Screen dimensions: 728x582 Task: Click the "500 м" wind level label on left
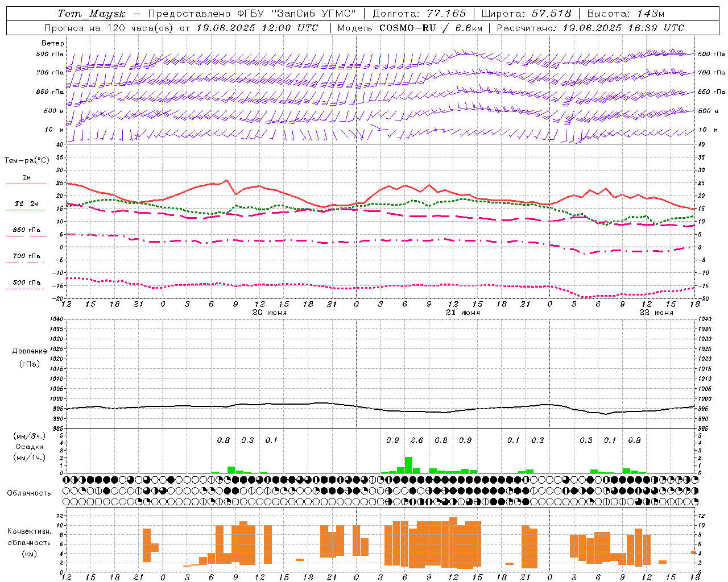tap(54, 111)
